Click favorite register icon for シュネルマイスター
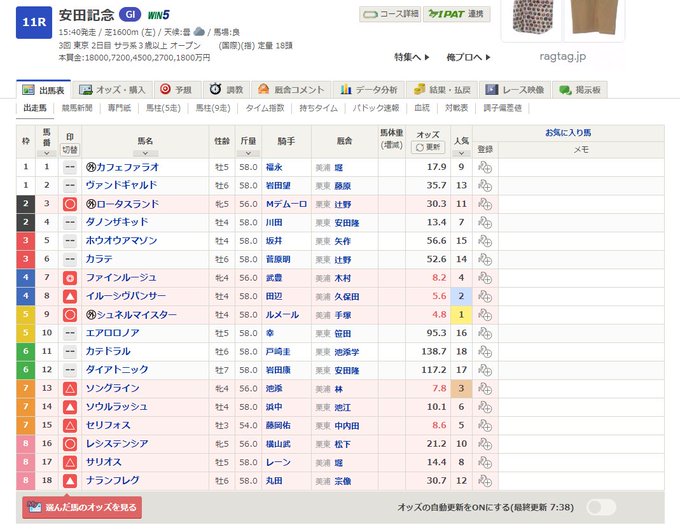The image size is (680, 532). click(x=485, y=315)
